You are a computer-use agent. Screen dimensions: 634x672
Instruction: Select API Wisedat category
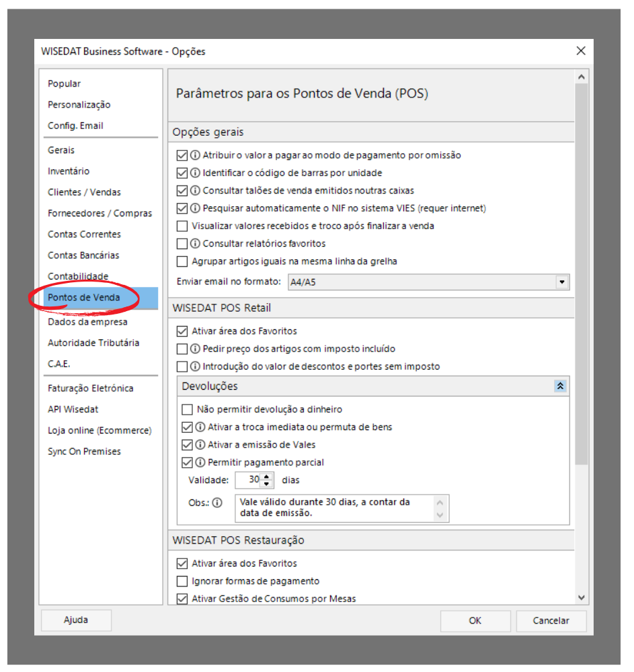[x=73, y=409]
